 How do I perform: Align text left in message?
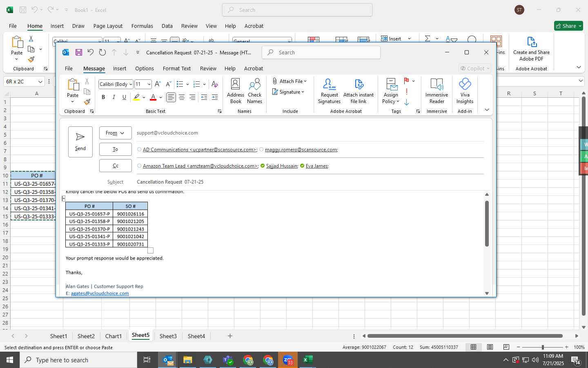(171, 97)
